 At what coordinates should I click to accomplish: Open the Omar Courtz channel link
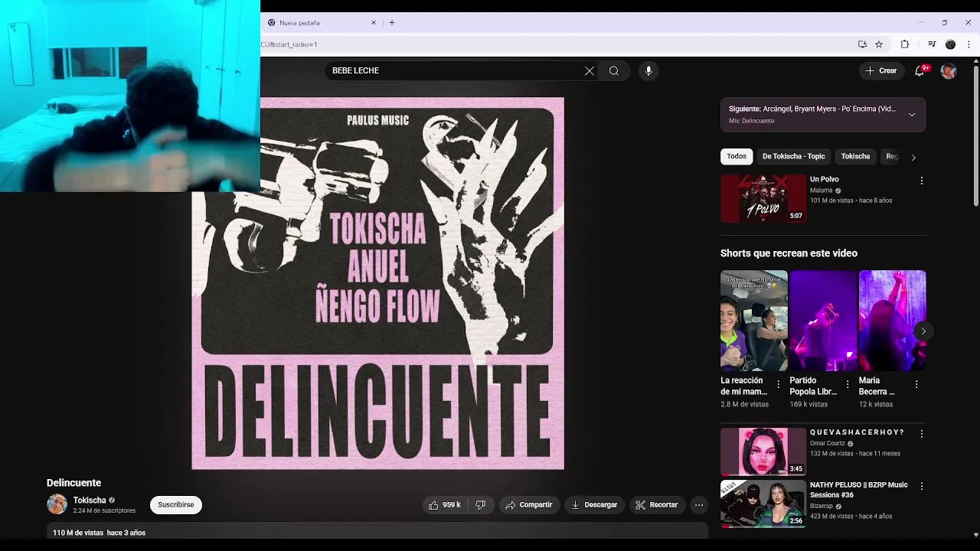(828, 444)
